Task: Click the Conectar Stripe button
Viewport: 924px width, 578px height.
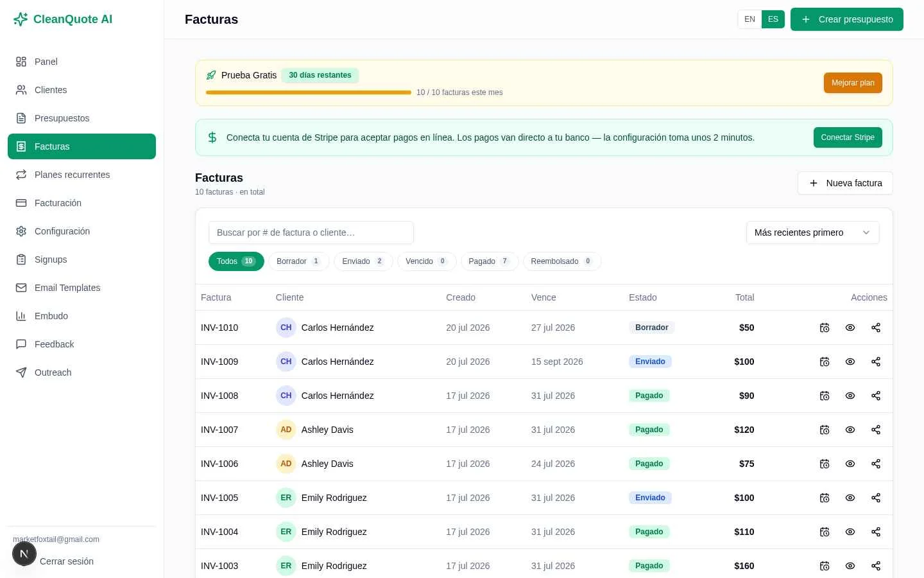Action: tap(848, 137)
